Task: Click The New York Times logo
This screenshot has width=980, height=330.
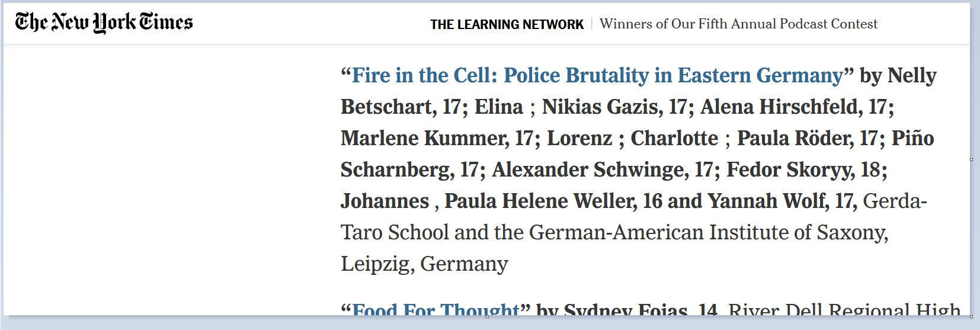Action: [x=104, y=22]
